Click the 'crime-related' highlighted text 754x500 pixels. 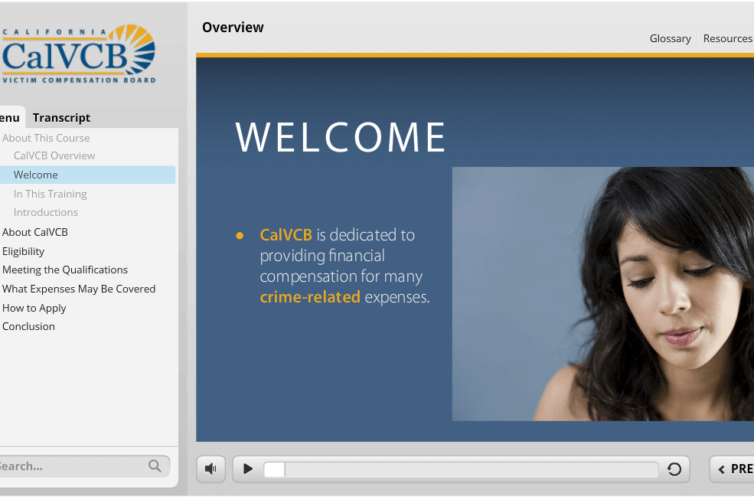click(x=310, y=297)
